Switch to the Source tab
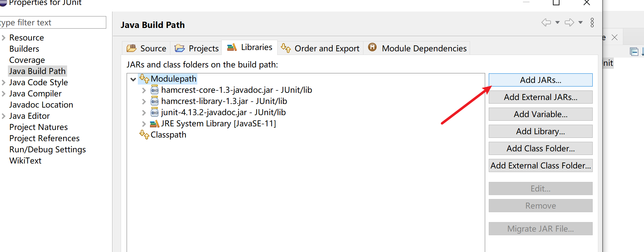This screenshot has height=252, width=644. (146, 48)
